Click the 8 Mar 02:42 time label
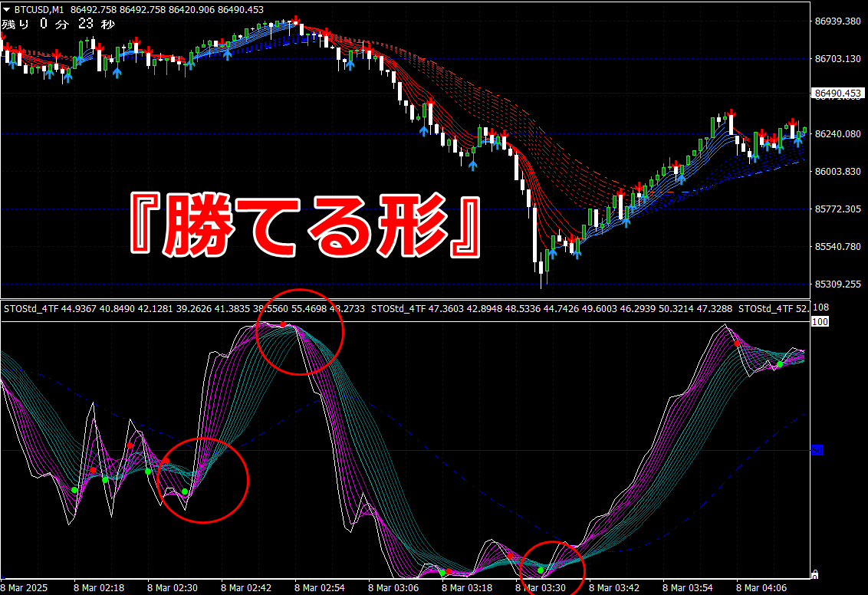 (x=246, y=588)
